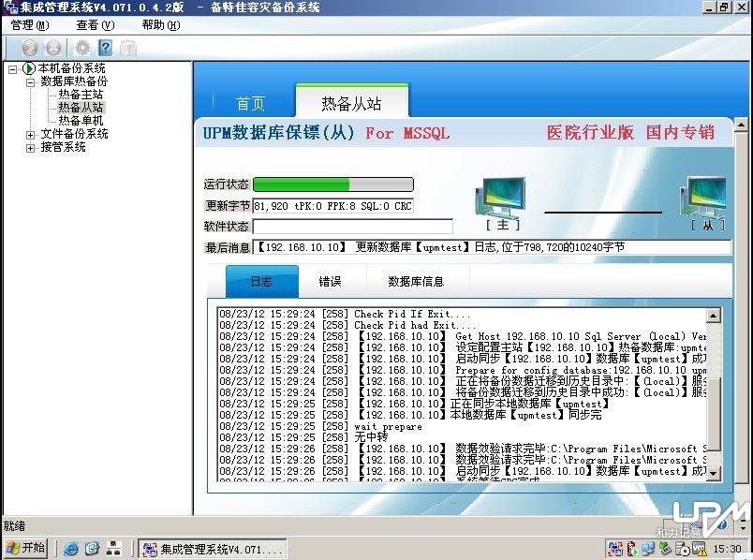Click the empty 软件状态 field
The width and height of the screenshot is (753, 560).
click(x=353, y=227)
